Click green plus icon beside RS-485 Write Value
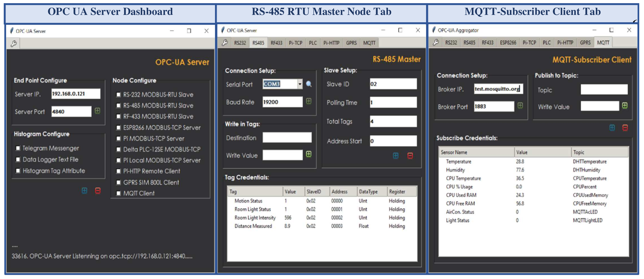The width and height of the screenshot is (644, 279). (309, 154)
